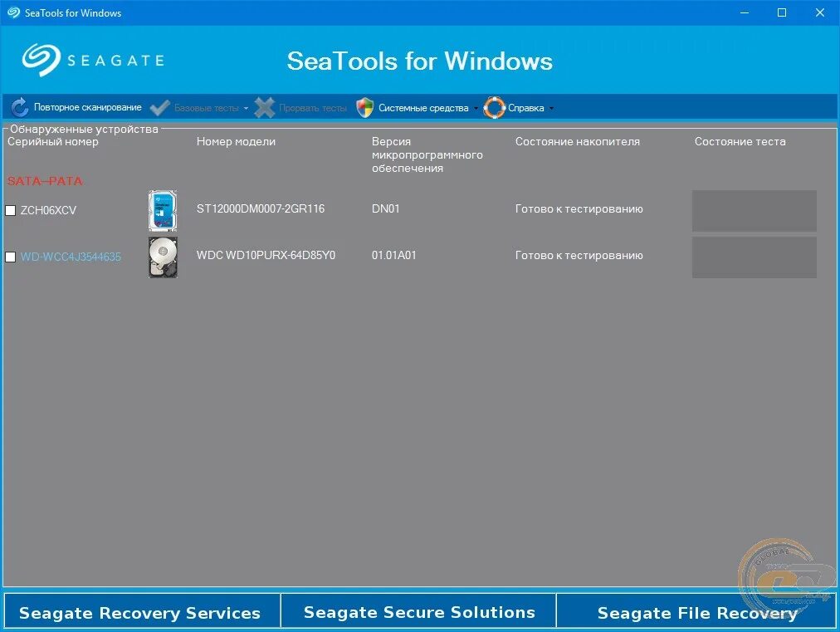Click the test status bar for WD10PURX
The width and height of the screenshot is (840, 632).
[755, 257]
